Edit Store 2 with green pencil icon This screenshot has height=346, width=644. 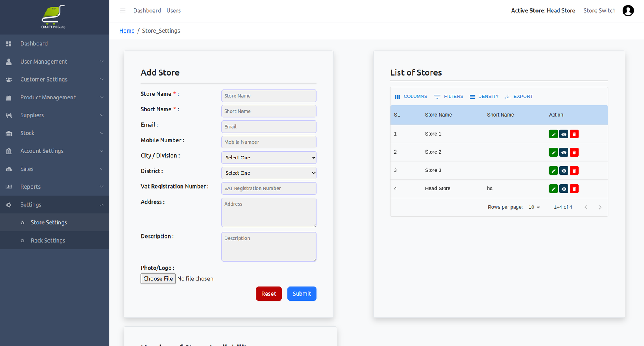(553, 152)
